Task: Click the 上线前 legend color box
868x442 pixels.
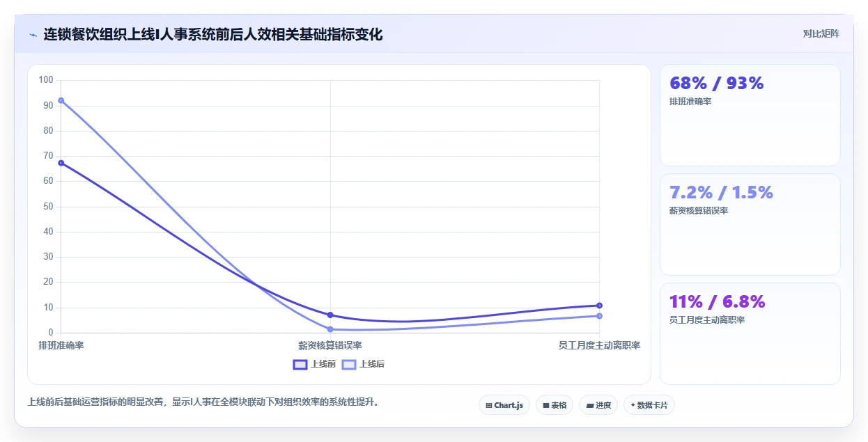Action: point(300,364)
